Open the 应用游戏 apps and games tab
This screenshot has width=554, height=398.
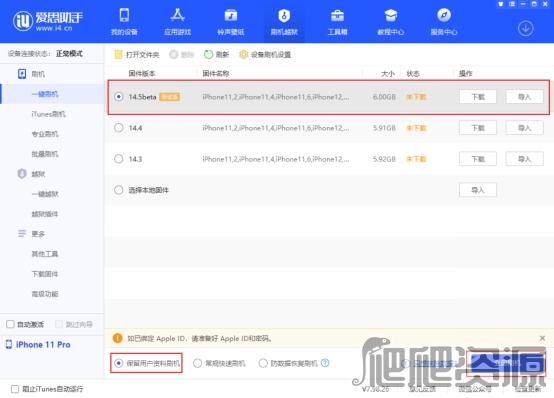(177, 22)
